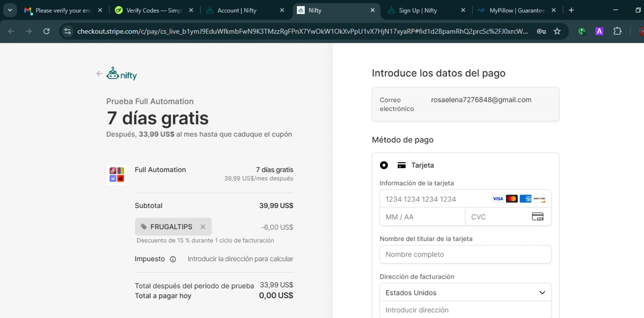
Task: Click the purple A extension icon
Action: click(x=599, y=31)
